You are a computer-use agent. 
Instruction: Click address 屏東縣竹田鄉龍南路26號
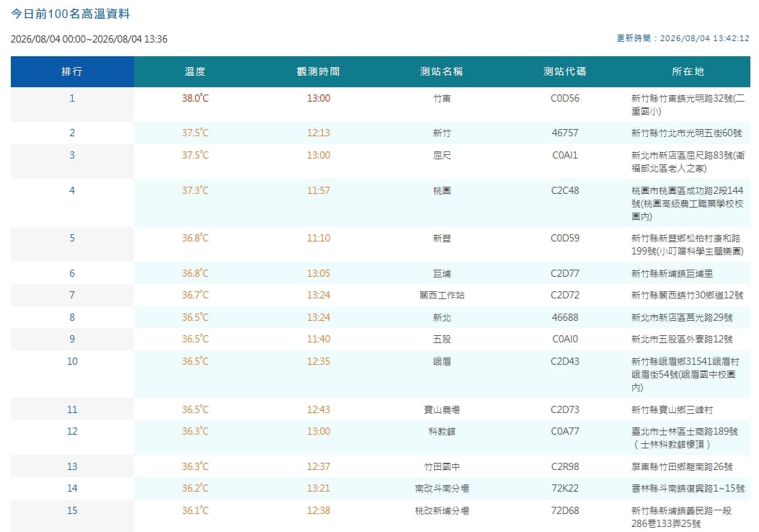tap(682, 467)
